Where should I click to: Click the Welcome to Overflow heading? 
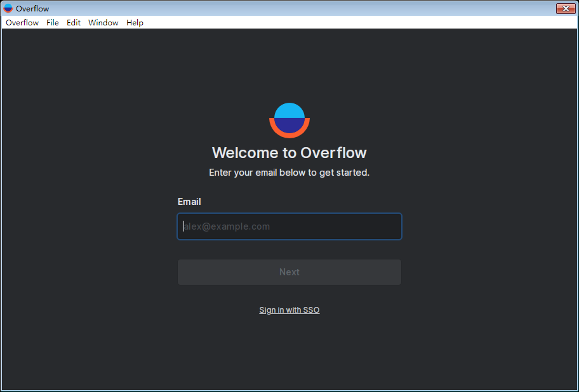pyautogui.click(x=289, y=152)
